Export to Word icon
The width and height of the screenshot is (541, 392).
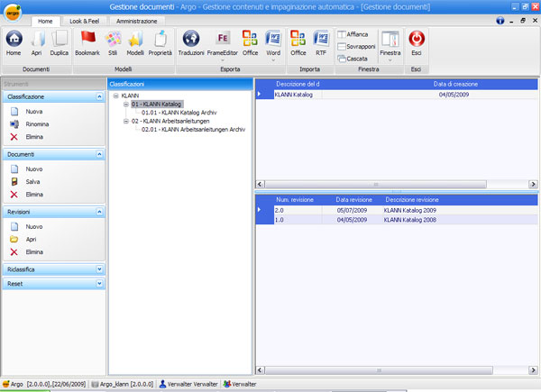click(273, 43)
